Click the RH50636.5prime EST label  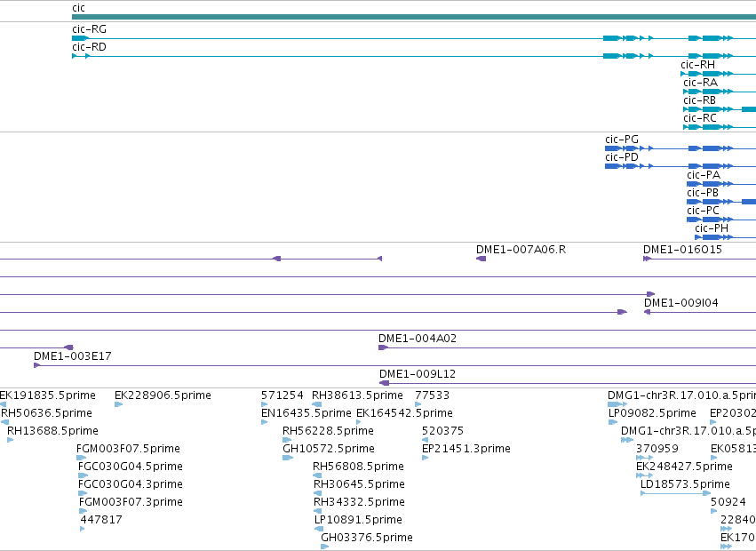click(46, 413)
